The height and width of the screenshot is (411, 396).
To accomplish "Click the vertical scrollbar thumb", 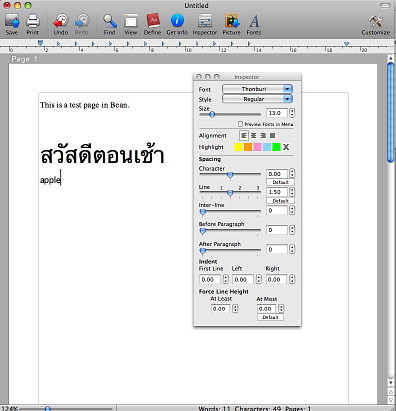I will pyautogui.click(x=391, y=112).
